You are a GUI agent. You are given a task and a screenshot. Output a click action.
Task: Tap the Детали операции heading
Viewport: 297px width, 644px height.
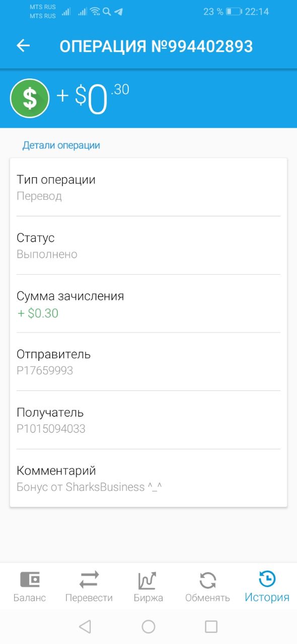tap(61, 145)
